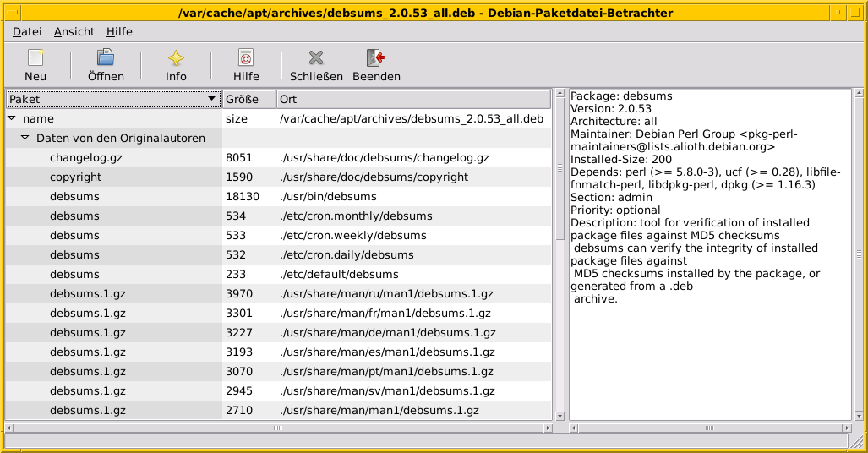Screen dimensions: 868x453
Task: Click path ./usr/share/man/fr/man1/debsums.1.gz
Action: (x=385, y=313)
